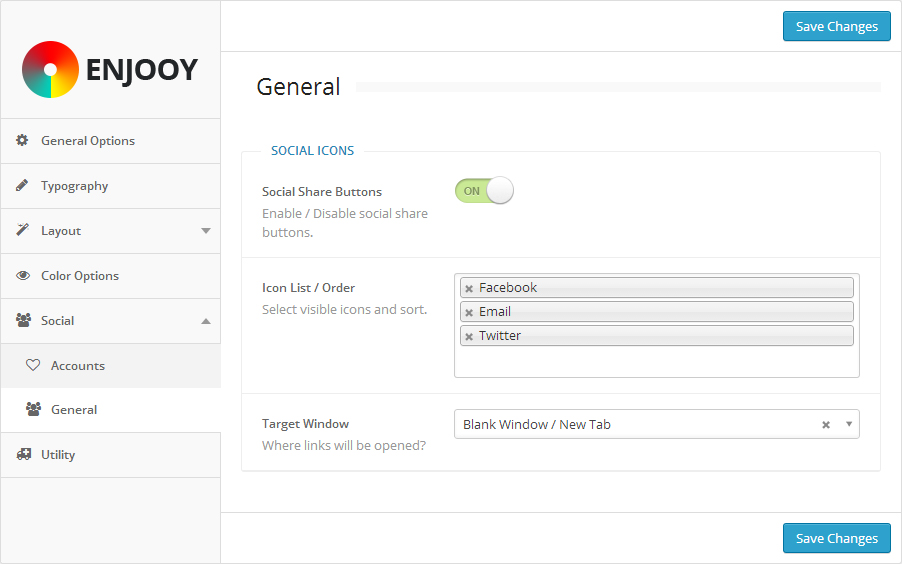Click empty area of Icon List field
Image resolution: width=902 pixels, height=564 pixels.
point(656,362)
